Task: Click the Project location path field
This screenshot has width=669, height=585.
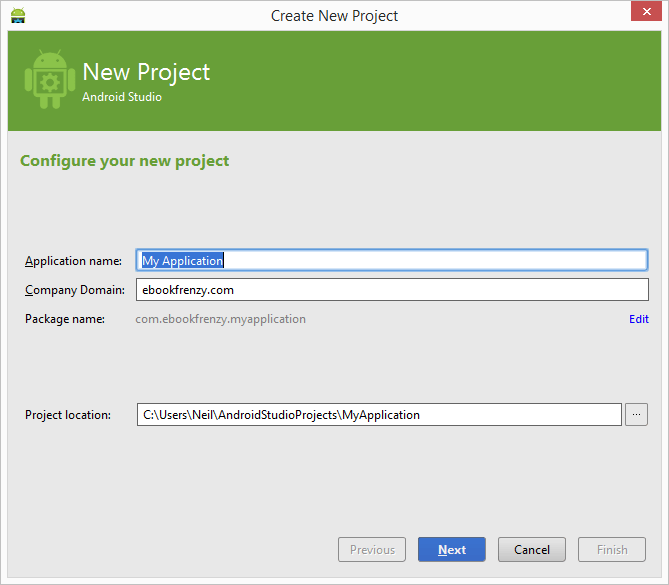Action: tap(379, 414)
